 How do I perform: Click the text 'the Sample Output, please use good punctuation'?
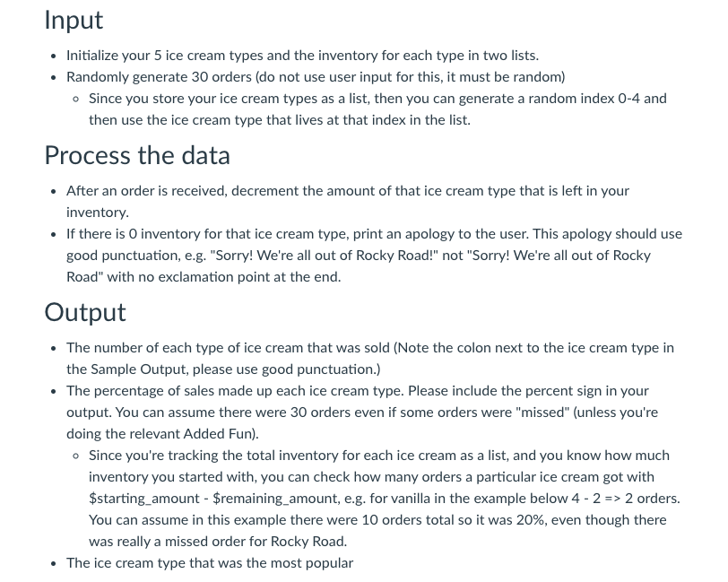pyautogui.click(x=223, y=369)
